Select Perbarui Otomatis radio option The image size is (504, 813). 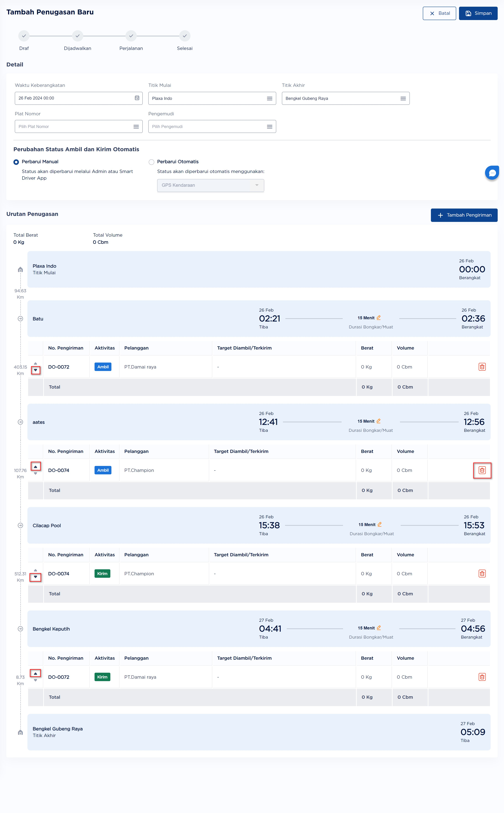(151, 162)
